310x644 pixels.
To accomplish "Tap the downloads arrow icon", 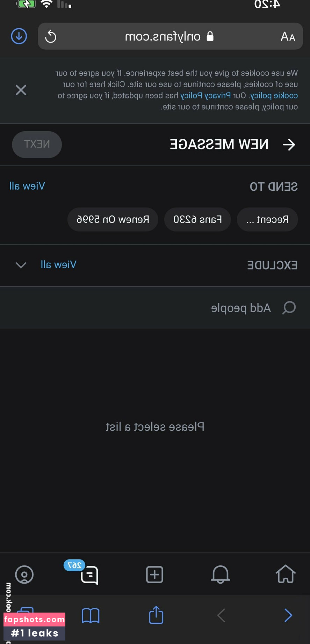I will [19, 36].
